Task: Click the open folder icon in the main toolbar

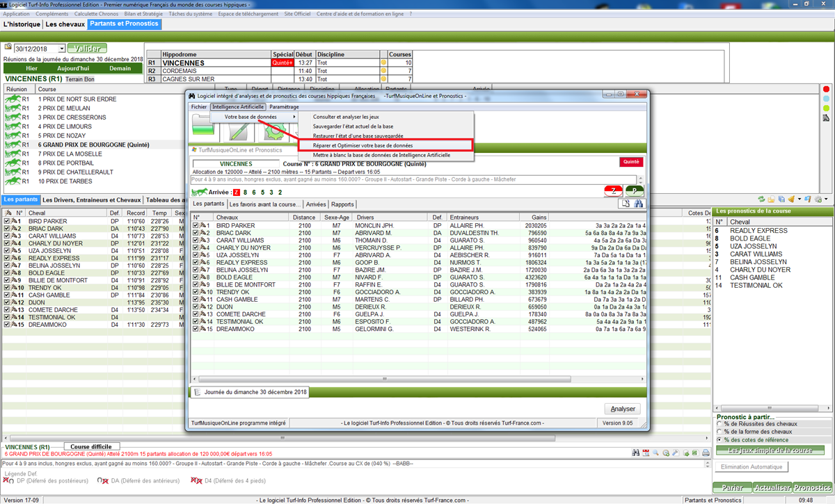Action: 771,199
